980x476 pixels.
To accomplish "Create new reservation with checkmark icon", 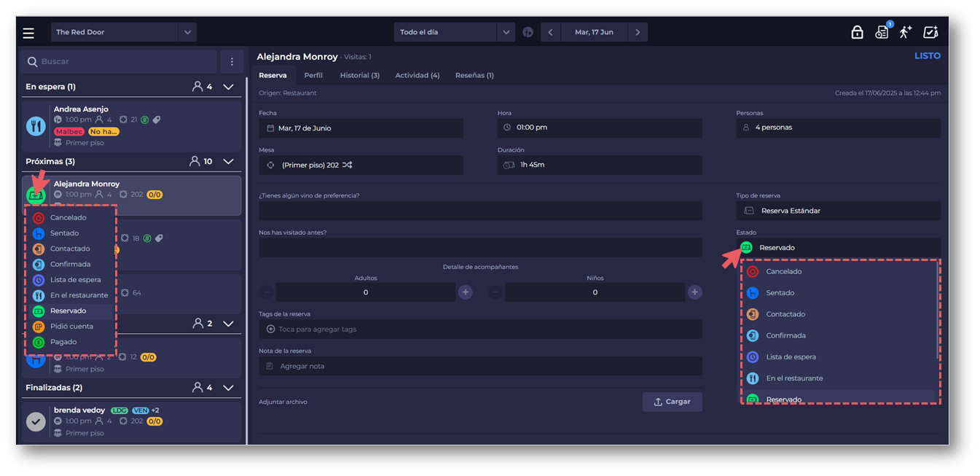I will point(930,32).
